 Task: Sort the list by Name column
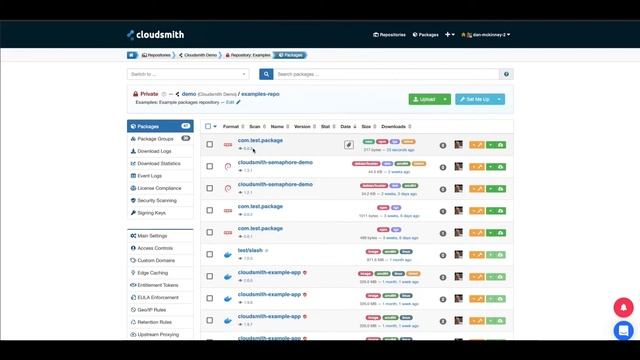pos(280,127)
